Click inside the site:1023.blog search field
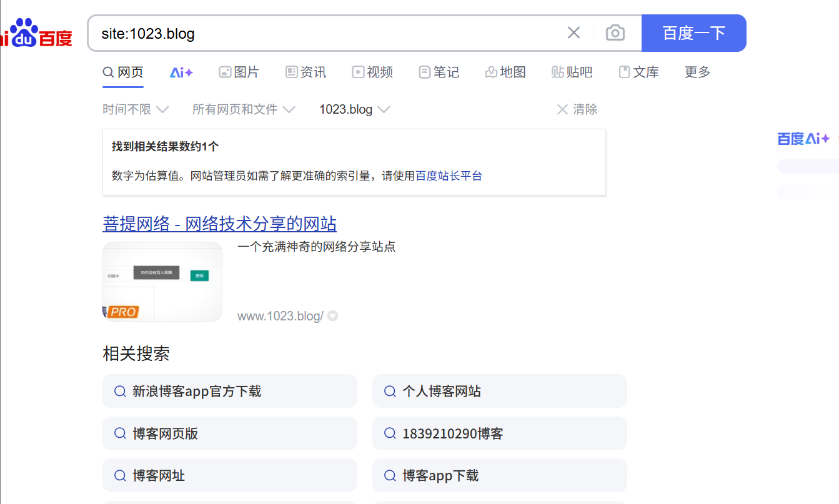 pyautogui.click(x=325, y=33)
